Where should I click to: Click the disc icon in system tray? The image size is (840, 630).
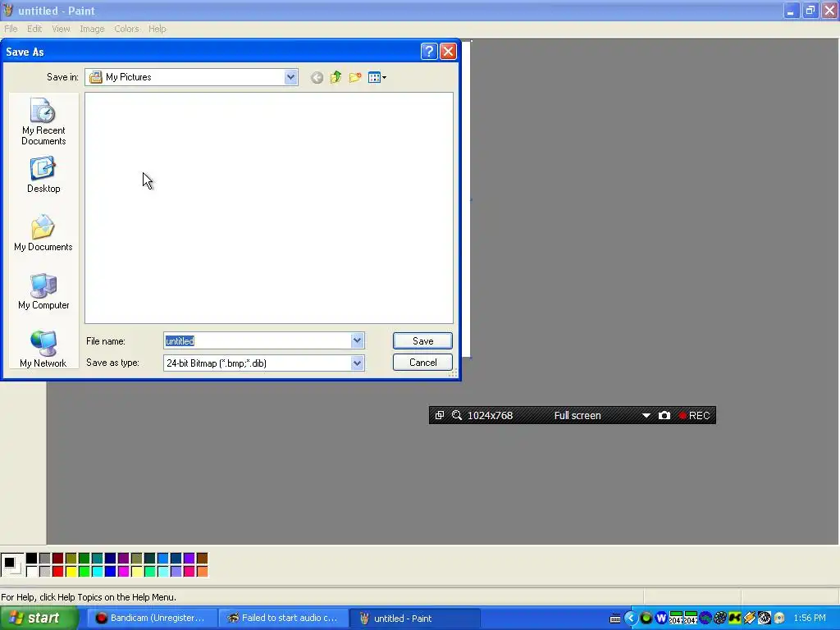point(779,619)
